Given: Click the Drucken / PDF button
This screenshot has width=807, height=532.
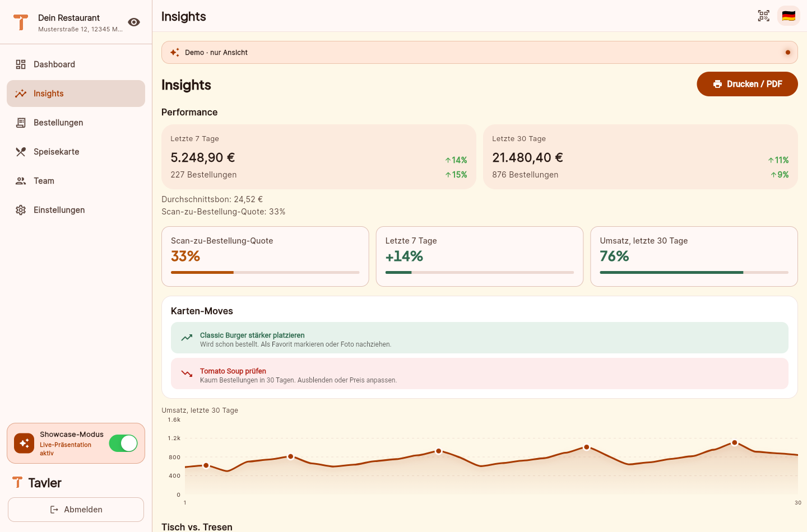Looking at the screenshot, I should (747, 84).
